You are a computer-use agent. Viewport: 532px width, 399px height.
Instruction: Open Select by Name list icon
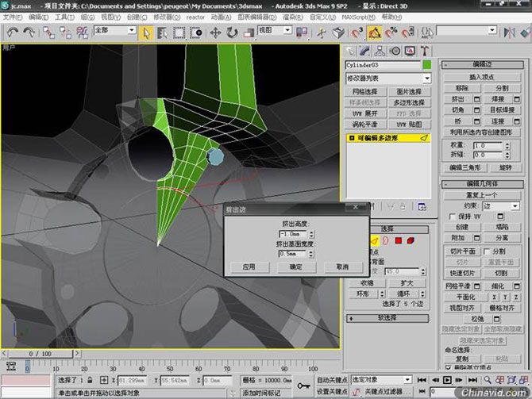click(x=163, y=33)
